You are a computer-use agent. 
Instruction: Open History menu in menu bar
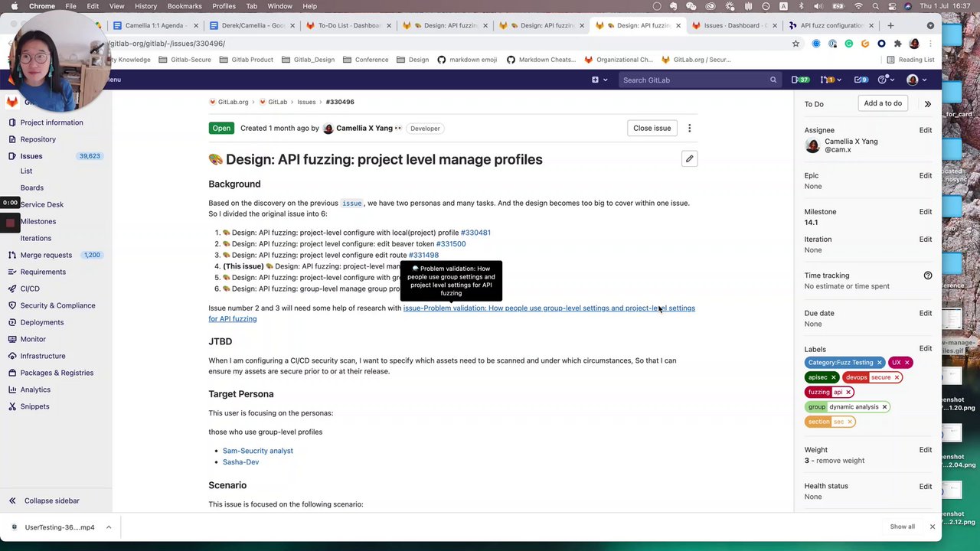tap(145, 6)
